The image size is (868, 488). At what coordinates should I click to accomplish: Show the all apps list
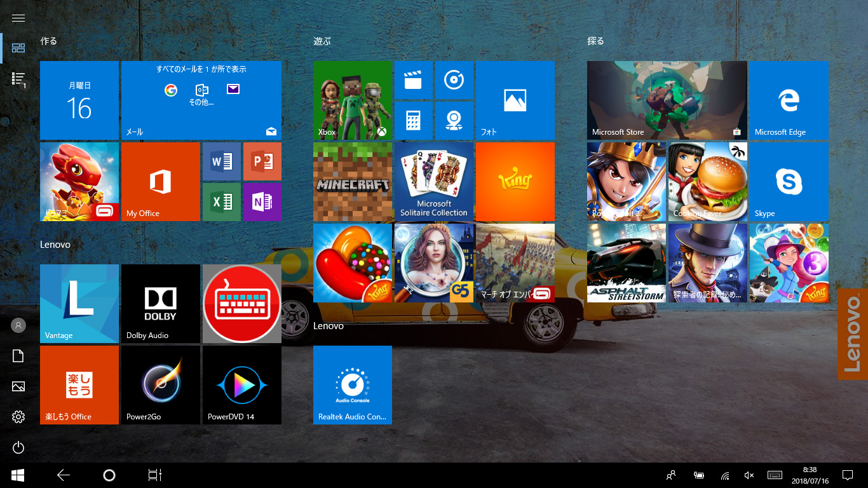pos(18,79)
